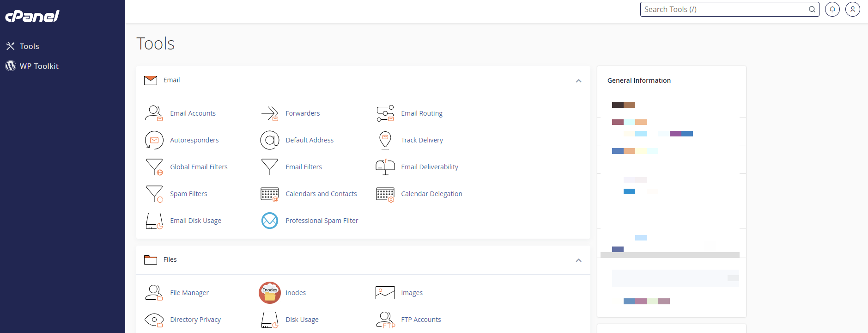Click the Spam Filters funnel icon
The width and height of the screenshot is (868, 333).
154,194
